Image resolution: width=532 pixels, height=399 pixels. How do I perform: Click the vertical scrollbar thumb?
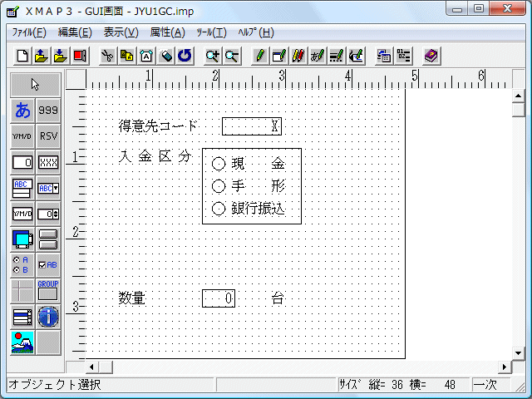pos(518,110)
